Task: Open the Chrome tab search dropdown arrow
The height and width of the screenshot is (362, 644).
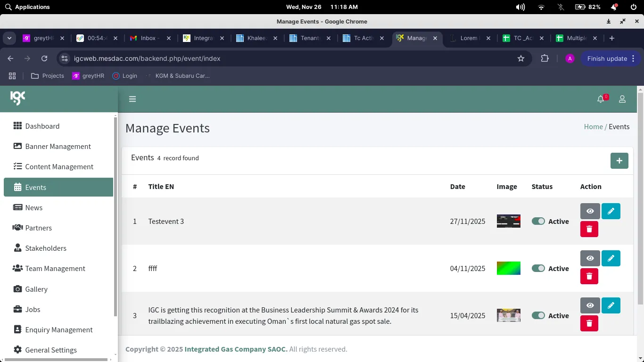Action: pos(9,38)
